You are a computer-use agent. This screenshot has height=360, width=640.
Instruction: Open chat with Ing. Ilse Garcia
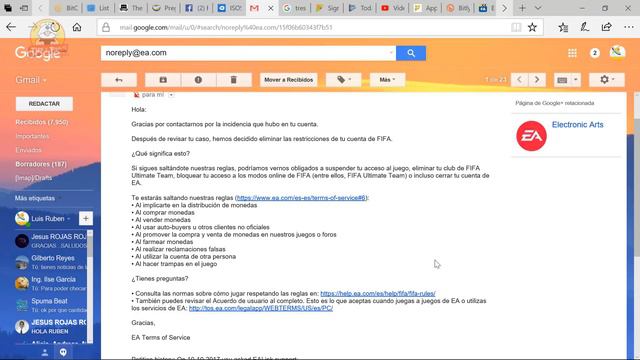click(51, 283)
